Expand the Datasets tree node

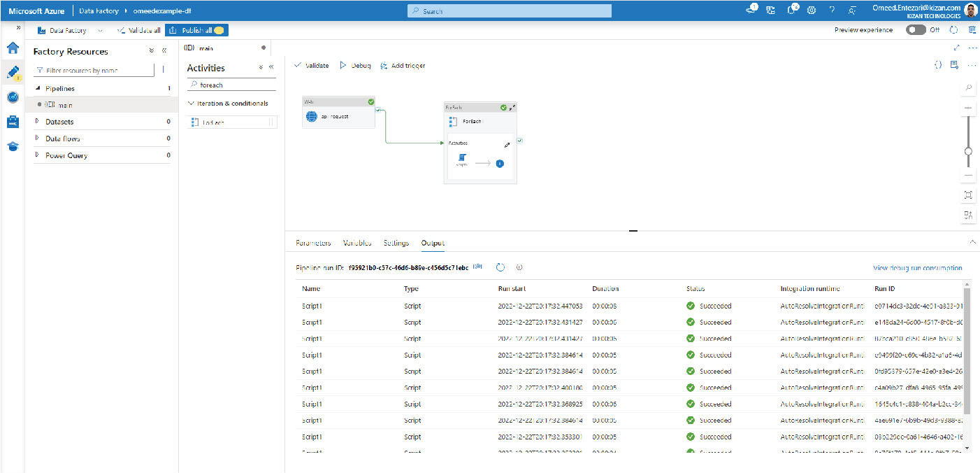pos(38,122)
